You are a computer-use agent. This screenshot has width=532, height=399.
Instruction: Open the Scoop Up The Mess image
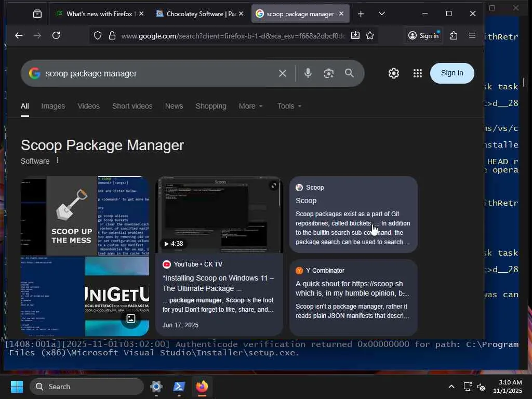click(72, 216)
